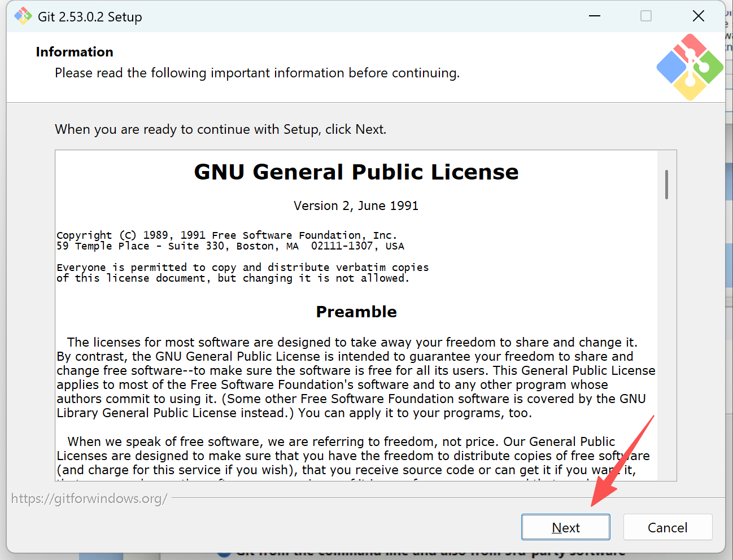Open the gitforwindows.org link
733x560 pixels.
(x=89, y=498)
